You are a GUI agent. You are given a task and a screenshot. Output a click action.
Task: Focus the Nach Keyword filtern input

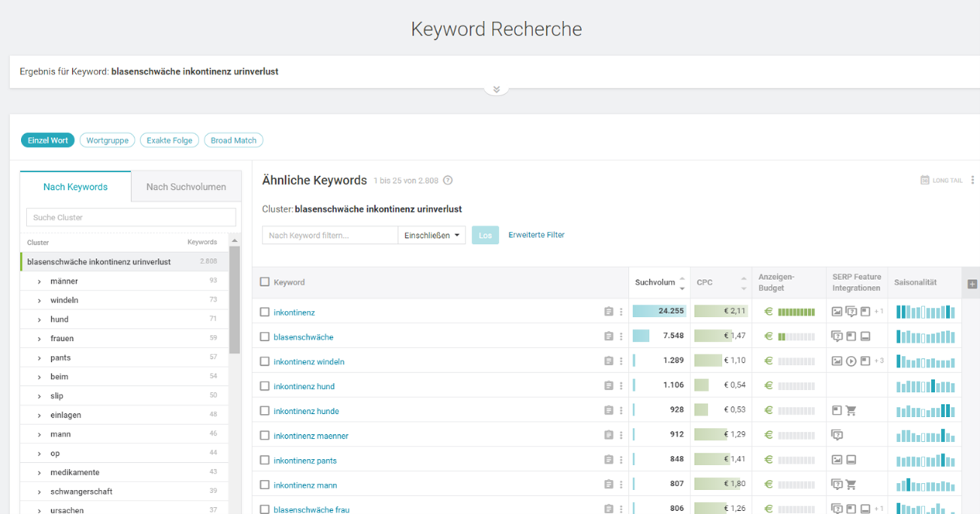329,236
